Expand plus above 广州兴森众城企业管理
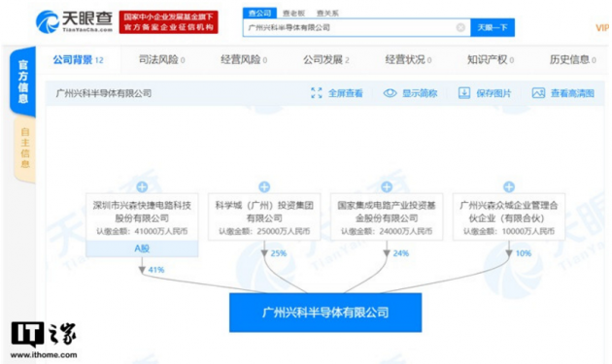Viewport: 612px width, 364px height. coord(509,187)
